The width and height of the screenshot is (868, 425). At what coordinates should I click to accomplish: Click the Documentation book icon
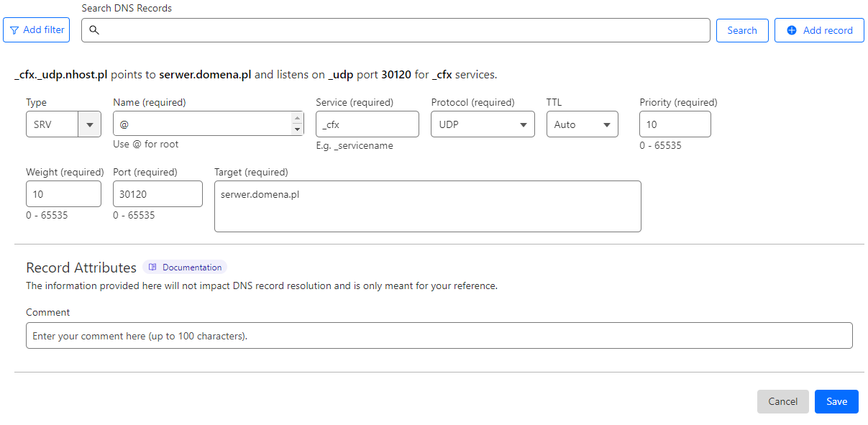tap(152, 268)
